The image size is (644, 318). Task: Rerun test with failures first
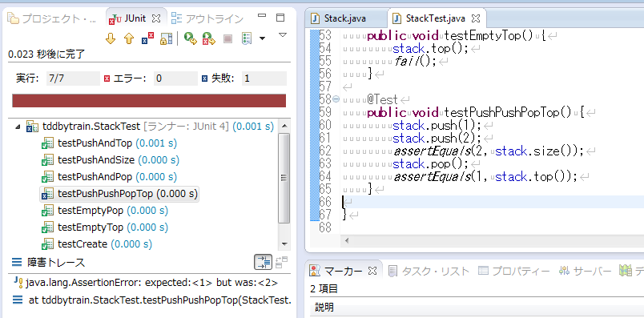click(x=208, y=39)
